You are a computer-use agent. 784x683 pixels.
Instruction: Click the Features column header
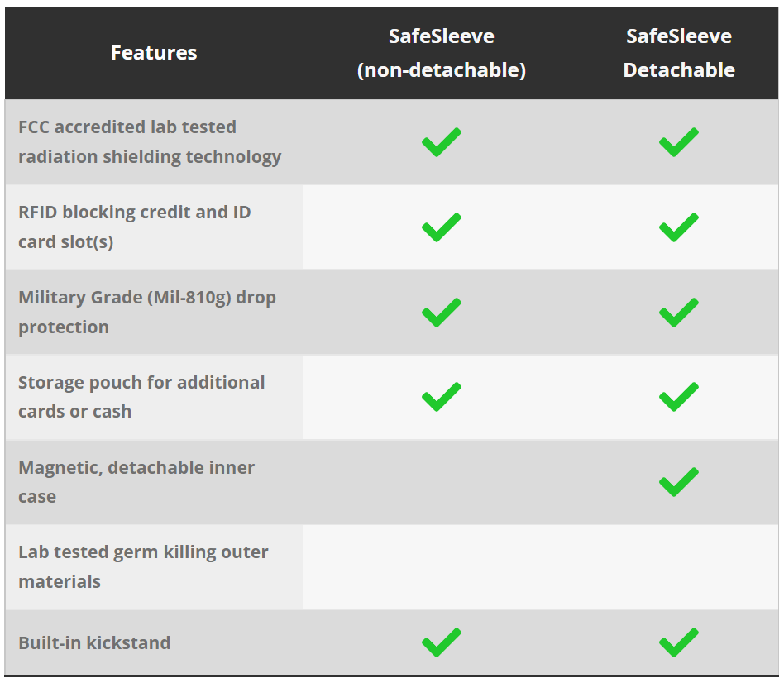(x=154, y=53)
